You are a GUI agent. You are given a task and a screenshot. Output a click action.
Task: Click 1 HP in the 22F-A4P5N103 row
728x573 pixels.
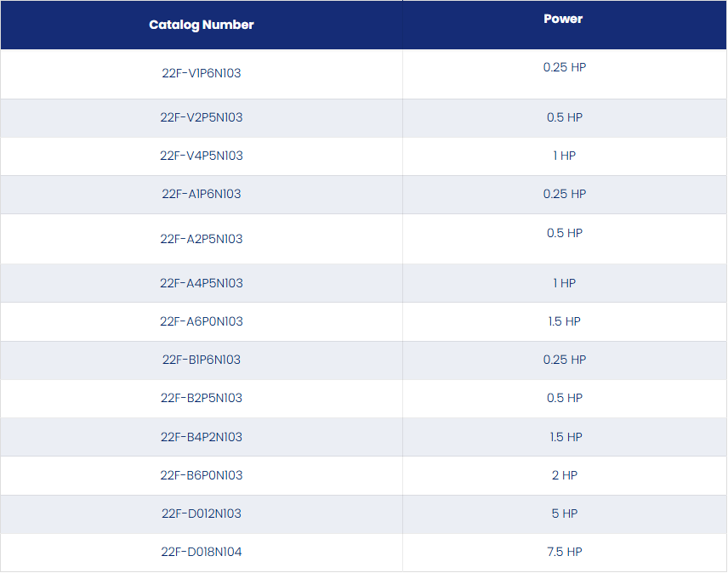(x=565, y=283)
